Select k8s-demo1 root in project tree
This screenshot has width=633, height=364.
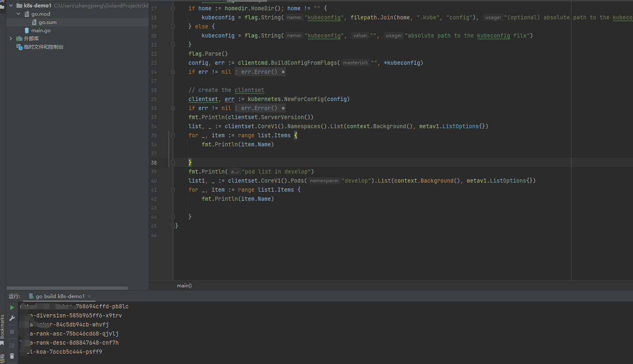coord(38,6)
